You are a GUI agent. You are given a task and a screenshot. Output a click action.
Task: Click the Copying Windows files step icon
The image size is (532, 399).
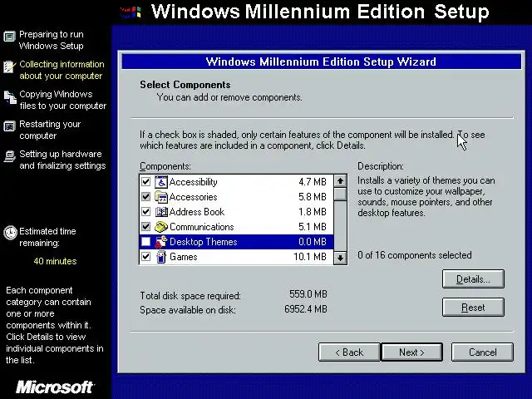10,97
